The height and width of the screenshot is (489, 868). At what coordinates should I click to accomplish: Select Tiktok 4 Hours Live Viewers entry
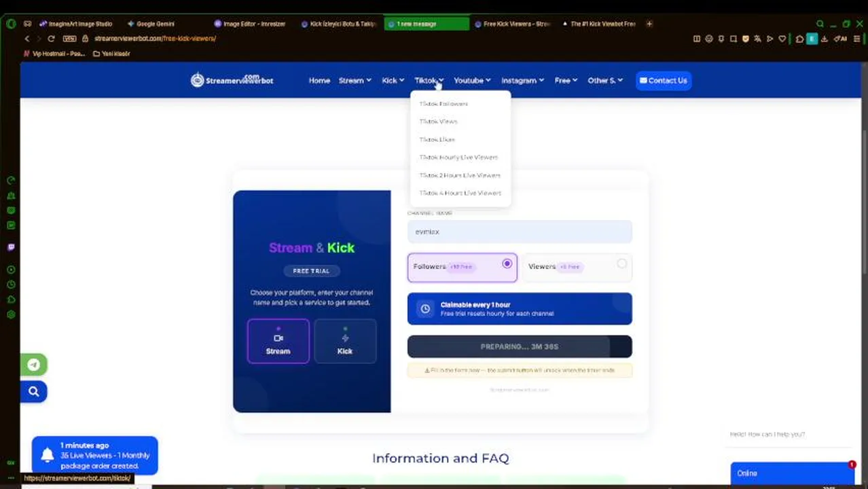pyautogui.click(x=460, y=193)
